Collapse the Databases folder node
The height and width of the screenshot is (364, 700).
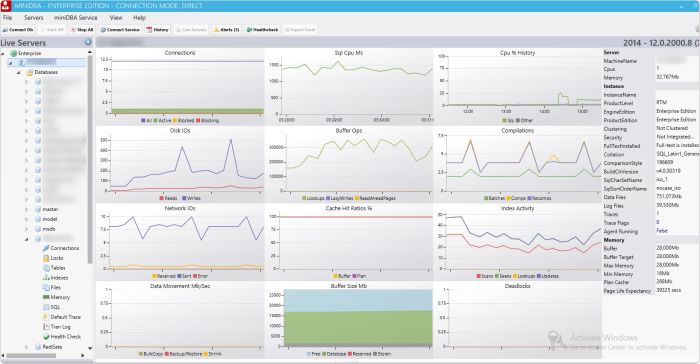[x=19, y=72]
